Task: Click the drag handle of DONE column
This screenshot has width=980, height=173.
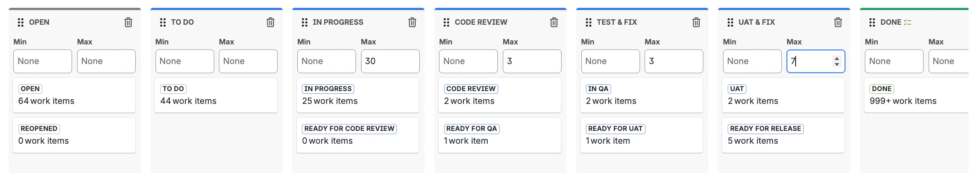Action: tap(872, 22)
